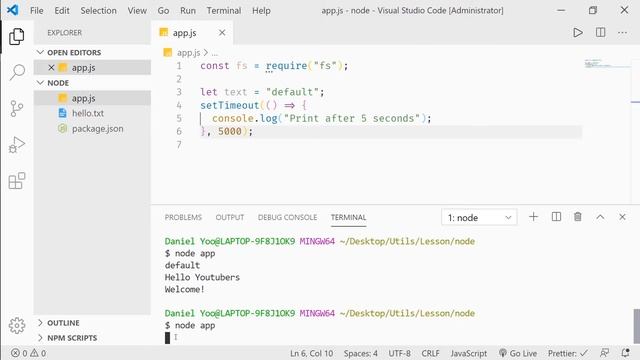The image size is (640, 360).
Task: Collapse the NODE folder section
Action: [58, 83]
